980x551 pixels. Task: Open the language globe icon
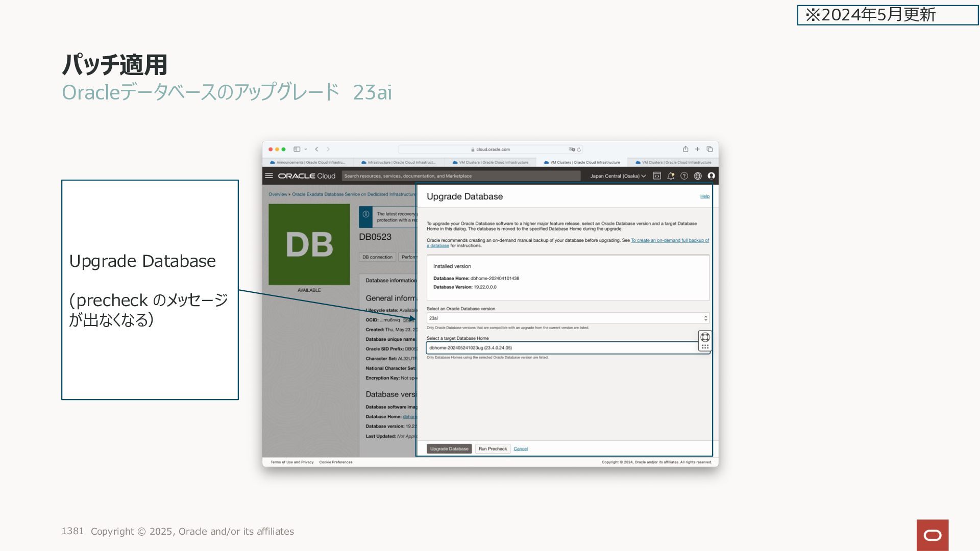[698, 176]
